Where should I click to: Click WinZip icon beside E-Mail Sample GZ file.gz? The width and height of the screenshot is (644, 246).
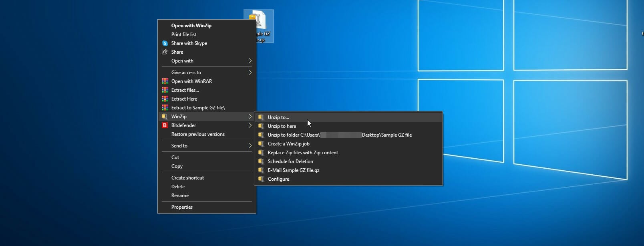tap(261, 170)
